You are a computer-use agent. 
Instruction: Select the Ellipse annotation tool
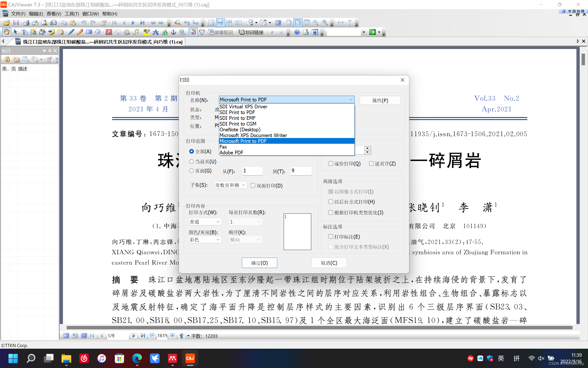tap(98, 32)
